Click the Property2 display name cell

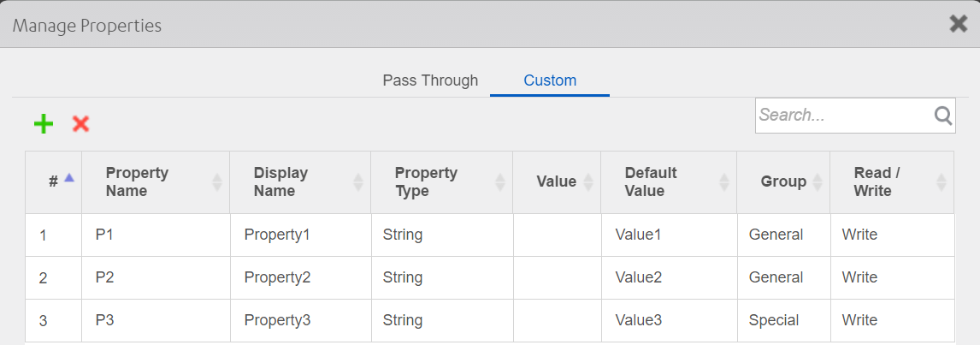[x=277, y=277]
